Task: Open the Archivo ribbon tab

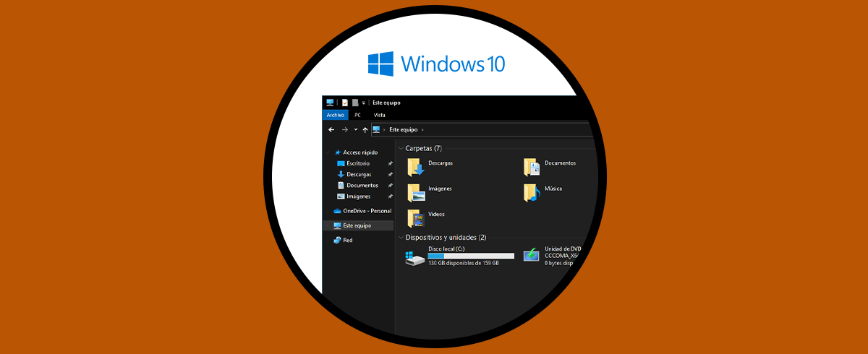Action: 336,115
